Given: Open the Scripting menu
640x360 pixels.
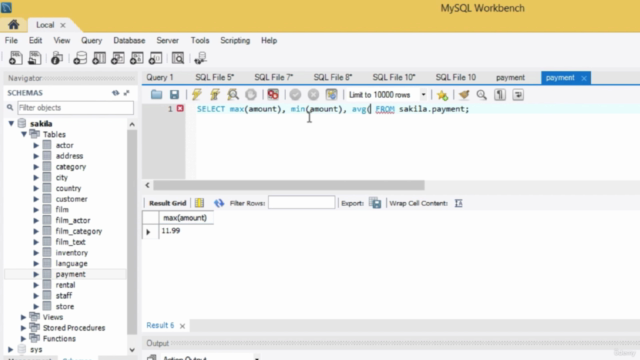Looking at the screenshot, I should (x=235, y=40).
